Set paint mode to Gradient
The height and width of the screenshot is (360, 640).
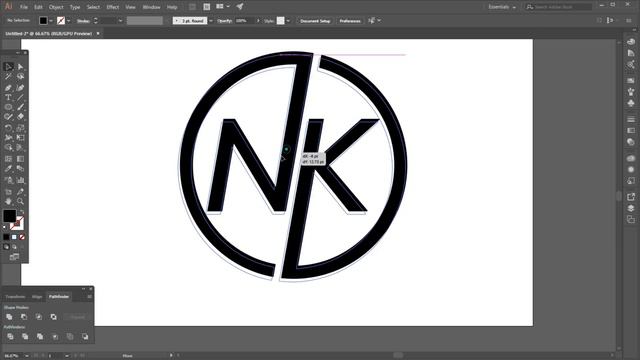(x=14, y=237)
